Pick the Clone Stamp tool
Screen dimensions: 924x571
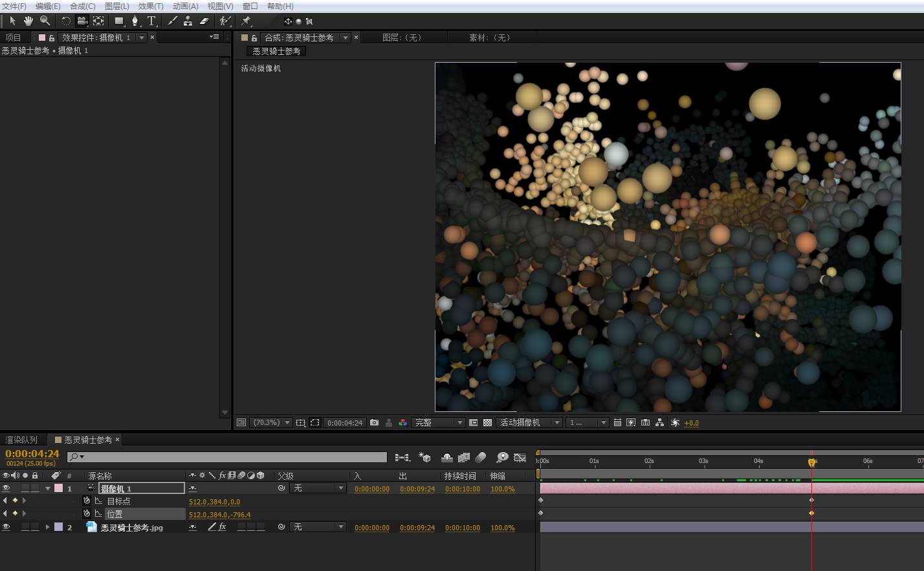pyautogui.click(x=188, y=21)
